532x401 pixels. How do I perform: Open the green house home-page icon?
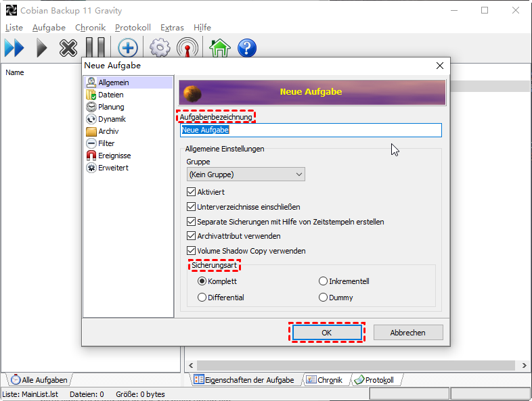pos(220,48)
